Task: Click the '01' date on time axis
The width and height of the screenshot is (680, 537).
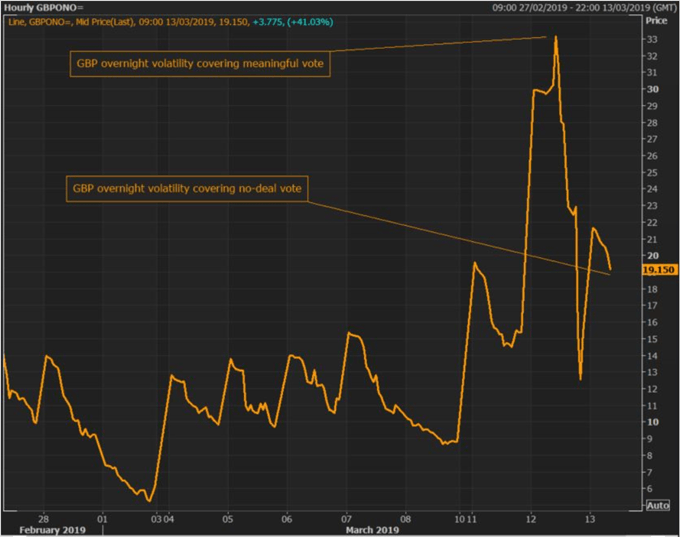Action: (x=102, y=519)
